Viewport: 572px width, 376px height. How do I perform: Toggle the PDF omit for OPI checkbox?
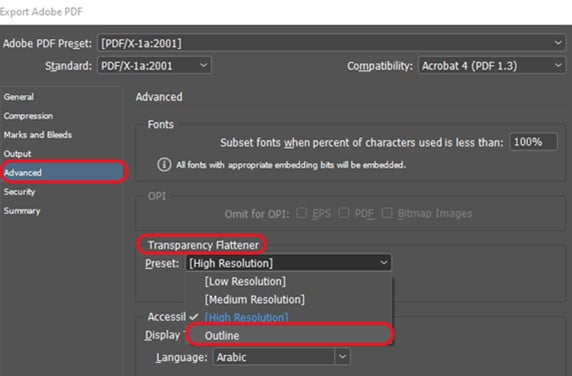(x=344, y=213)
